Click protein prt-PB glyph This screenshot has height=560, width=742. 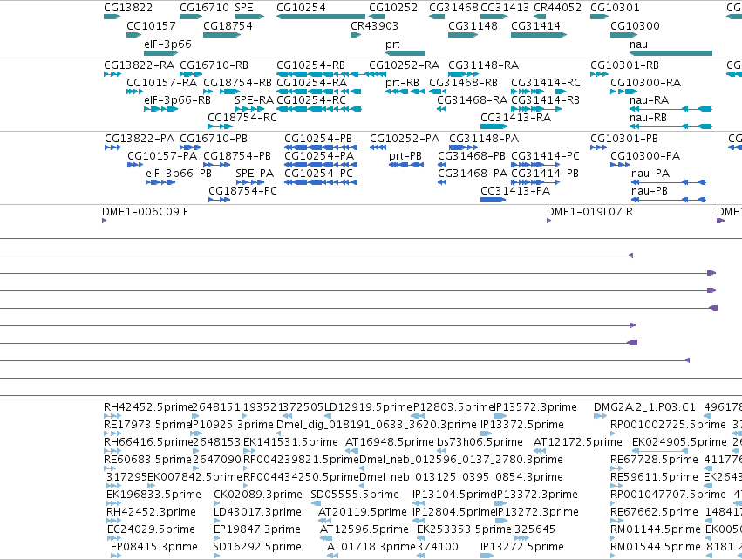tap(406, 165)
